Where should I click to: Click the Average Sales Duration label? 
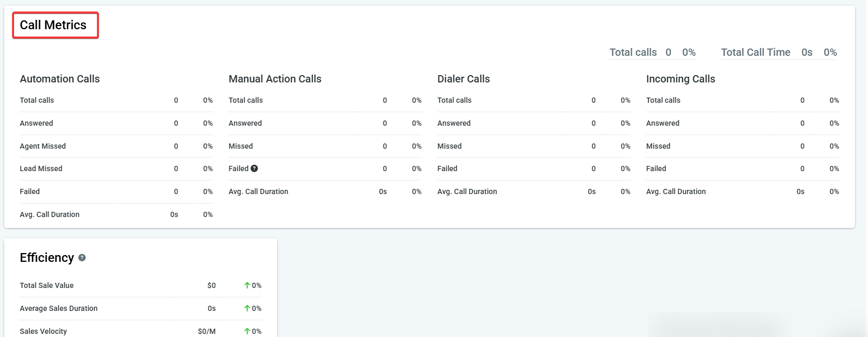pyautogui.click(x=58, y=308)
